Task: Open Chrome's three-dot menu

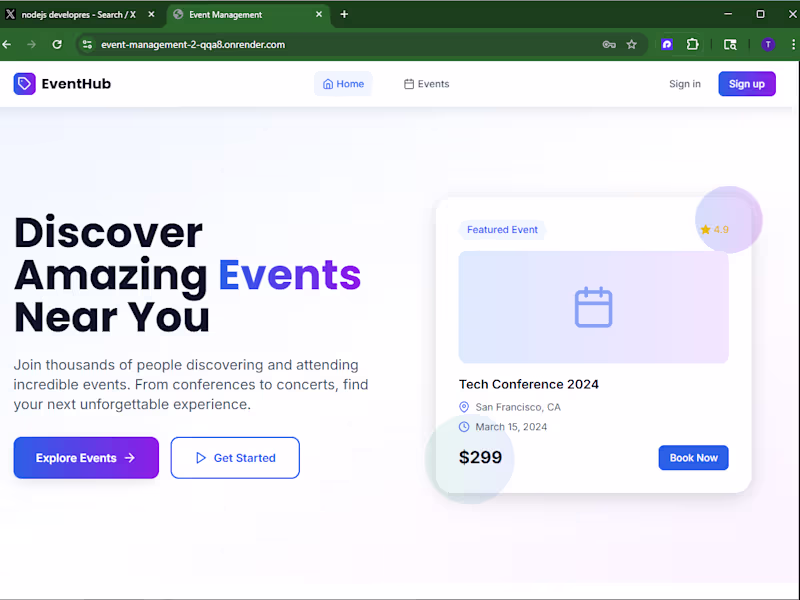Action: 791,44
